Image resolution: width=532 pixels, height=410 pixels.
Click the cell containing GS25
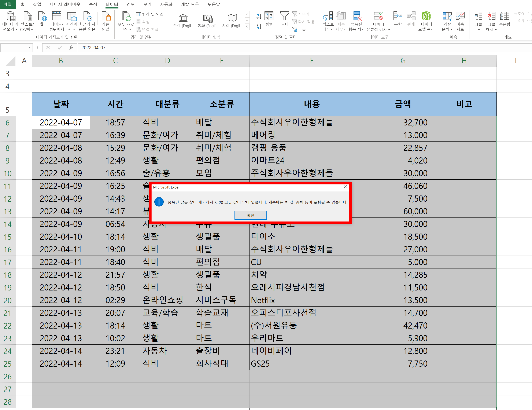click(x=311, y=363)
